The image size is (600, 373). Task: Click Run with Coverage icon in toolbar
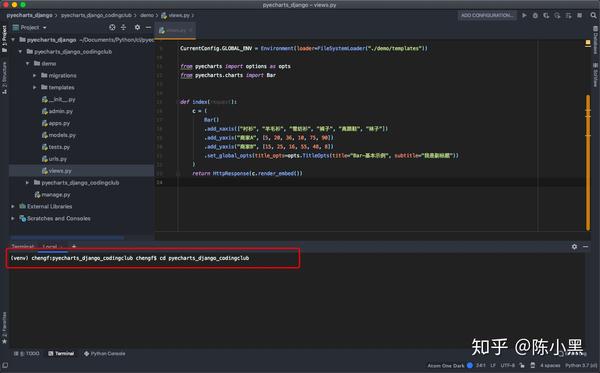[x=546, y=15]
